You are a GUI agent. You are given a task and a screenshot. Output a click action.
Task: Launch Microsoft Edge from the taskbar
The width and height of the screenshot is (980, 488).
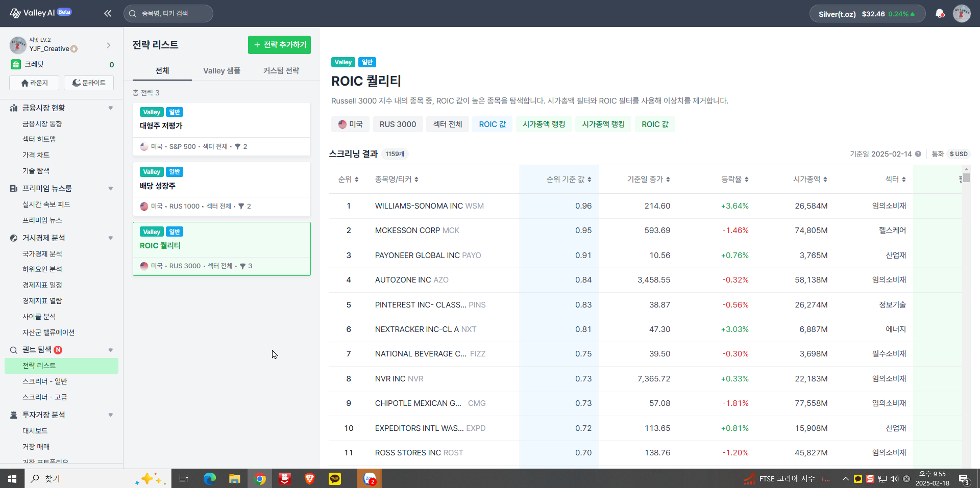click(x=209, y=479)
